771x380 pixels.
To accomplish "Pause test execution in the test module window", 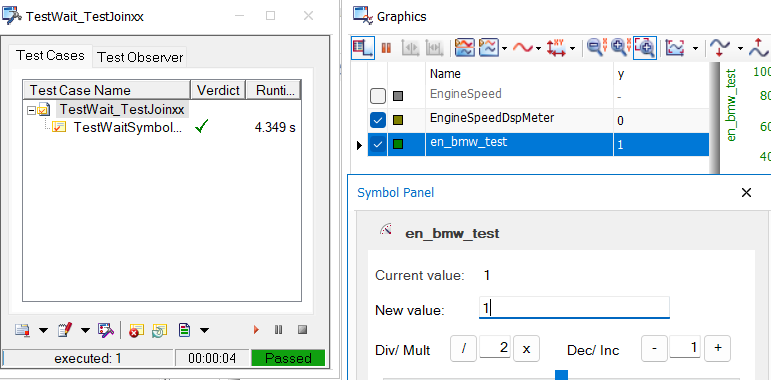I will pyautogui.click(x=279, y=330).
